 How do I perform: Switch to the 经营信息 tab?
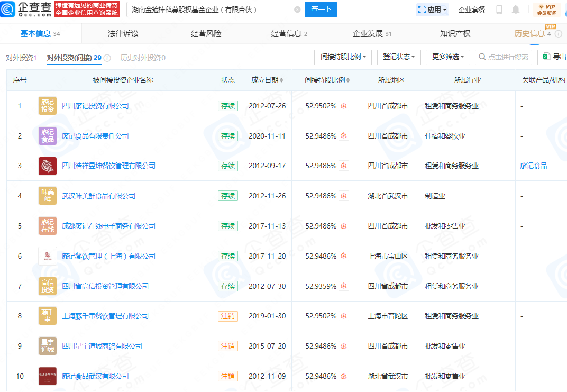click(x=289, y=34)
